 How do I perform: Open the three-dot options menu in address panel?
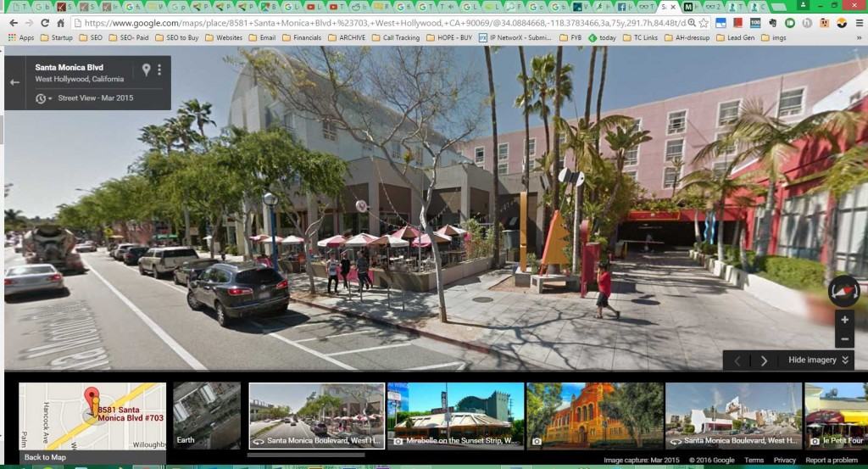[x=159, y=70]
